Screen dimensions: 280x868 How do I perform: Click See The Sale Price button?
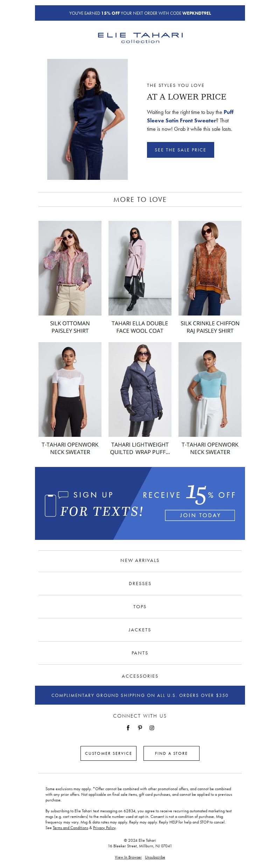181,150
